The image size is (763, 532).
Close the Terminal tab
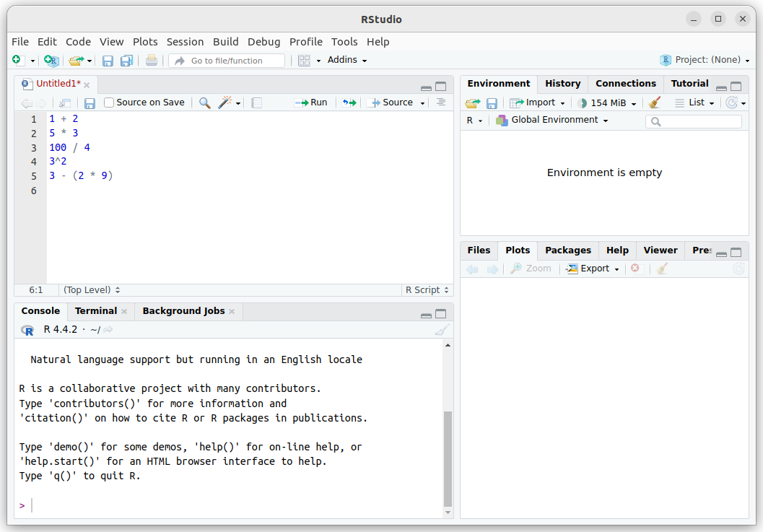pos(124,312)
